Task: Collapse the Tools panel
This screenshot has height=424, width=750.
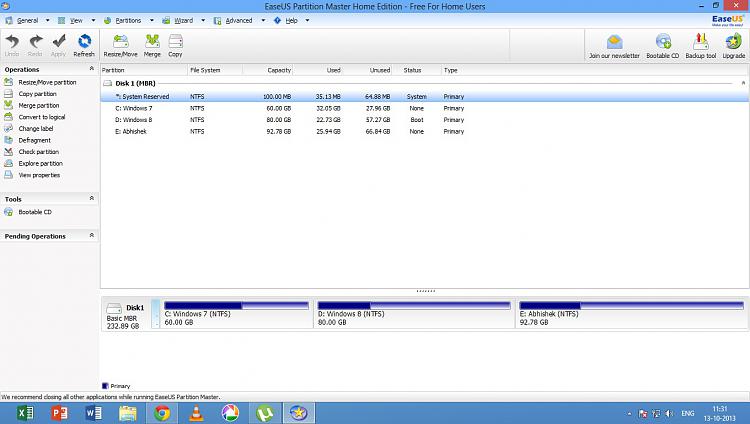Action: point(91,198)
